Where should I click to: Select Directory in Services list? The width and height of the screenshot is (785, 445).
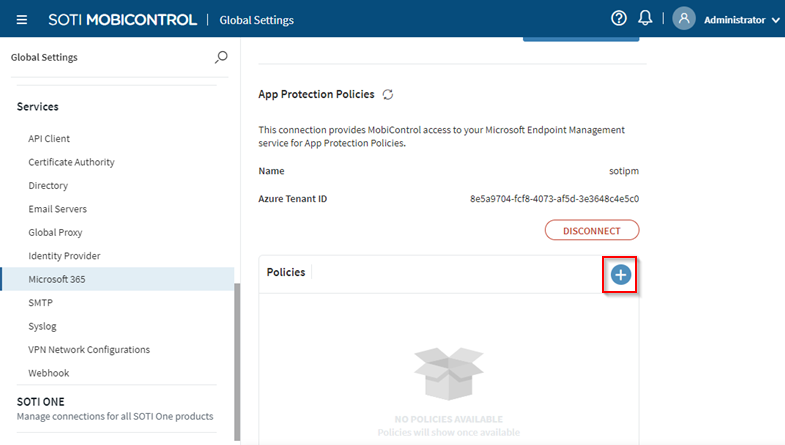pos(48,186)
